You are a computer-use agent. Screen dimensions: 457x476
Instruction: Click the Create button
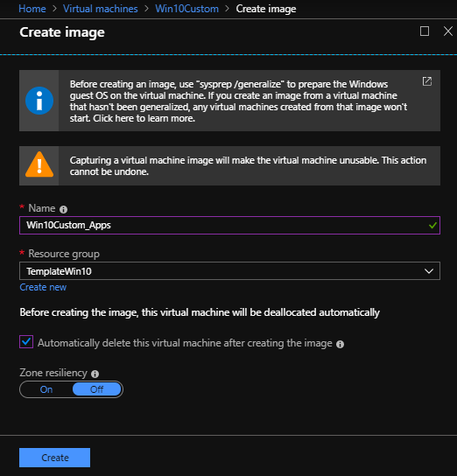[54, 458]
